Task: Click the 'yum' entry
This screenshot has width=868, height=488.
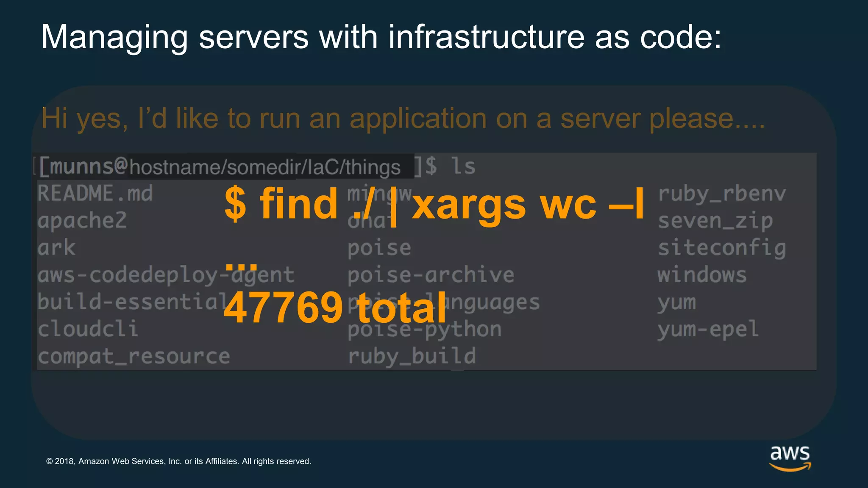Action: 677,303
